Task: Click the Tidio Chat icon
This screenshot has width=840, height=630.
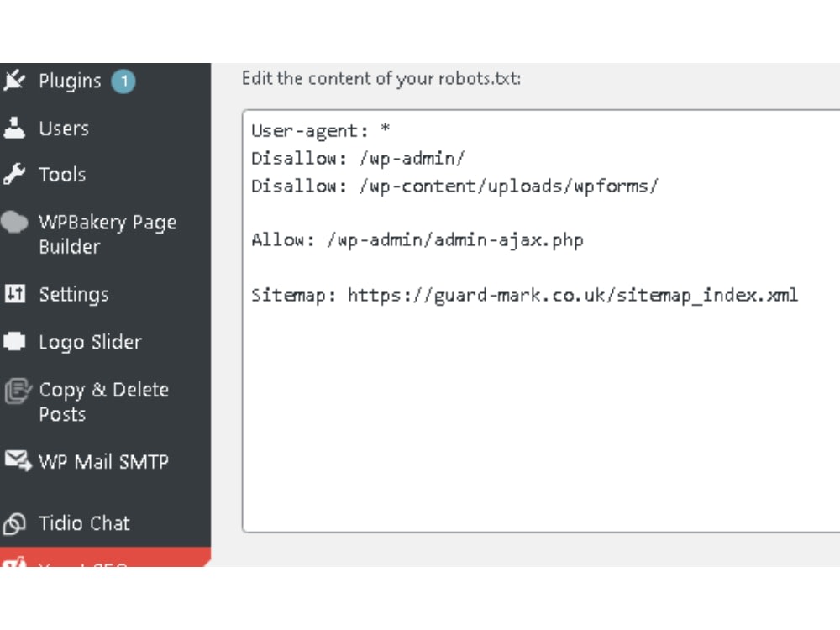Action: pos(14,523)
